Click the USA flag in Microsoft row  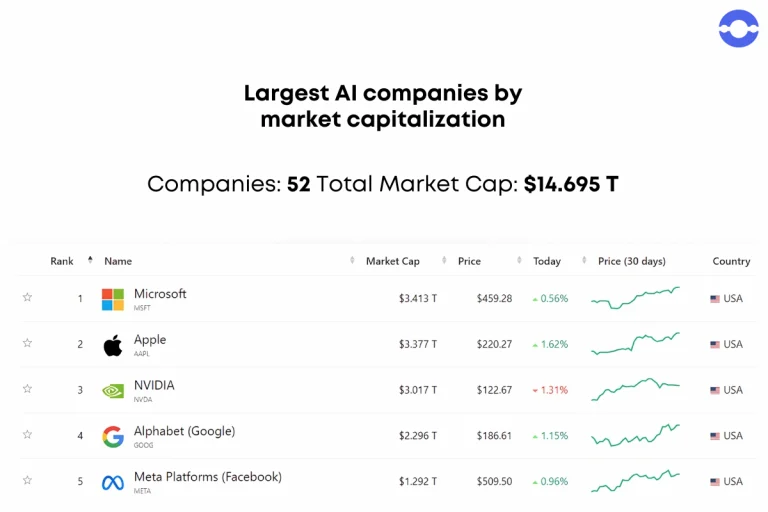[x=715, y=299]
